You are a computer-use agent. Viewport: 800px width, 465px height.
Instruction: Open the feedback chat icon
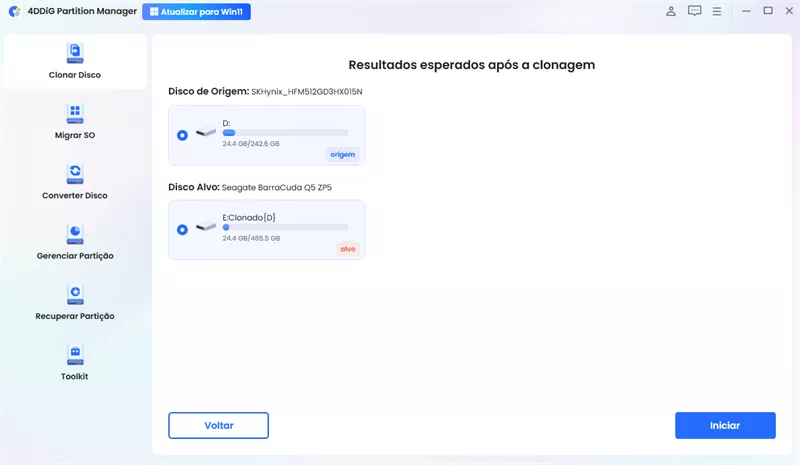[694, 11]
